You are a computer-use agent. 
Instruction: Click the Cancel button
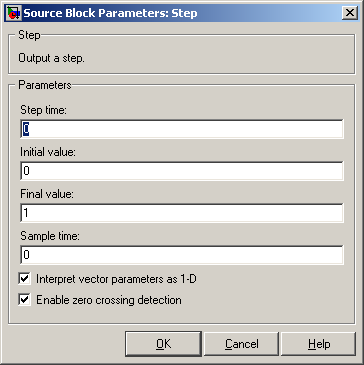coord(241,344)
